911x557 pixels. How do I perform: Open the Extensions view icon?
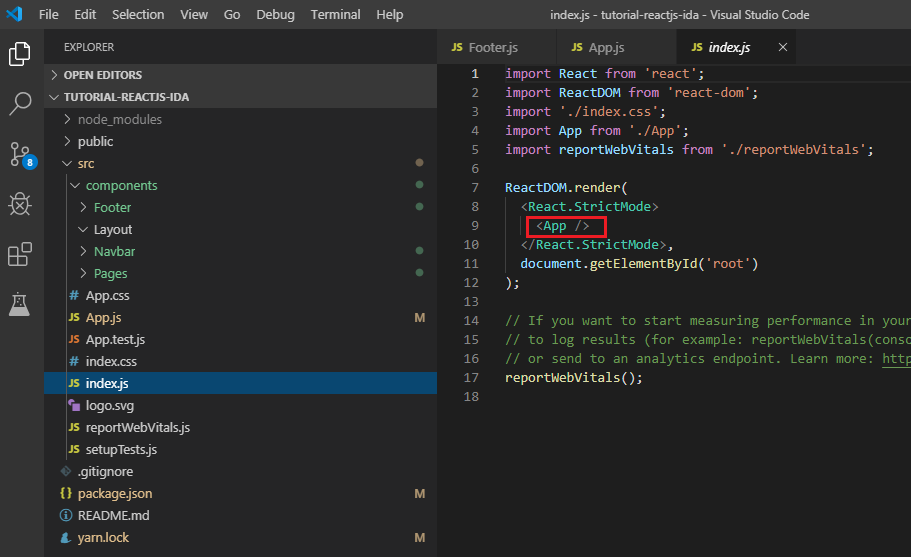click(20, 254)
